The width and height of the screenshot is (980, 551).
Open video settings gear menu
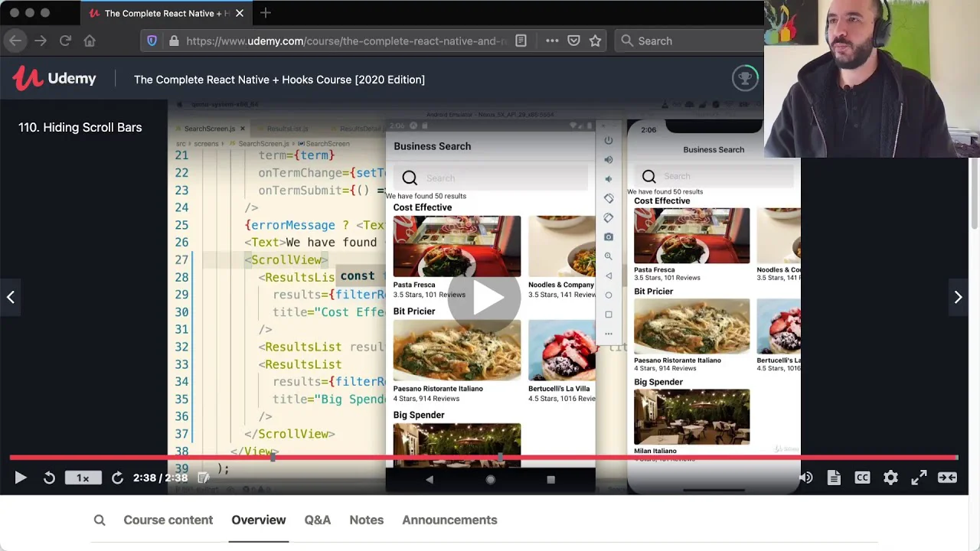pos(890,478)
